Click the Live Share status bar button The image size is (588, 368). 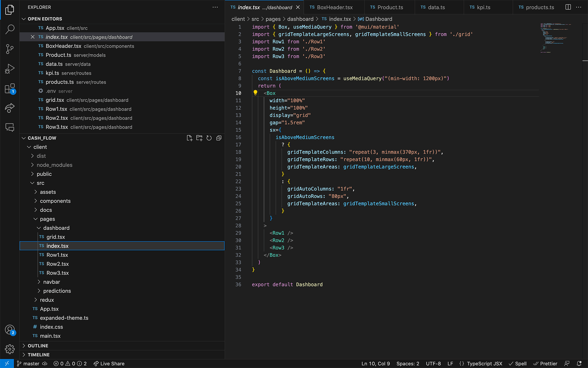pos(109,363)
